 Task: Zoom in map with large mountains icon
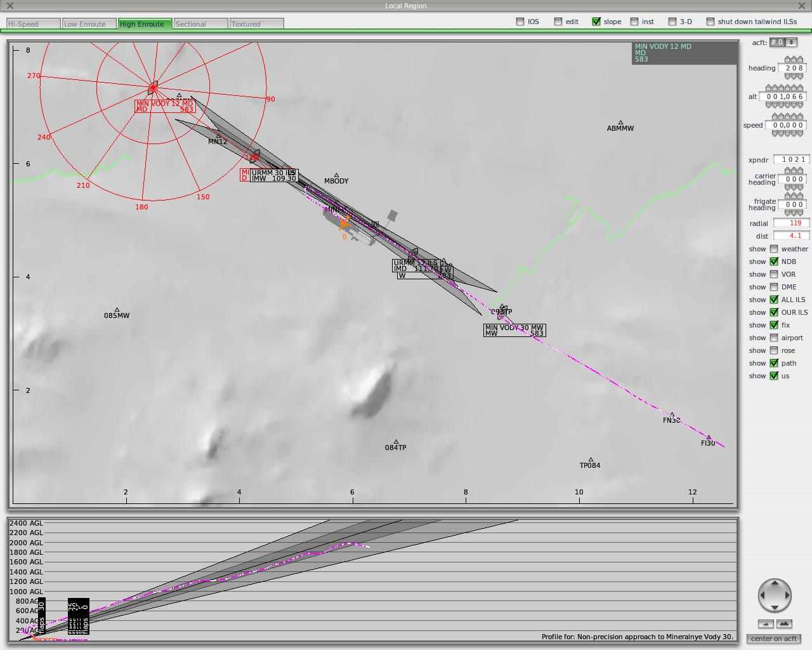[x=784, y=624]
